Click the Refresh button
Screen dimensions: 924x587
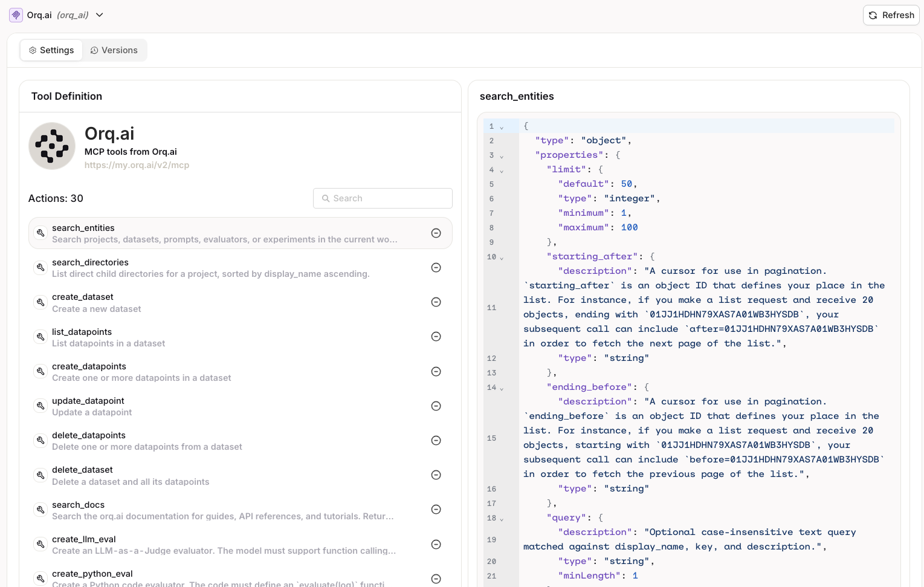coord(891,15)
